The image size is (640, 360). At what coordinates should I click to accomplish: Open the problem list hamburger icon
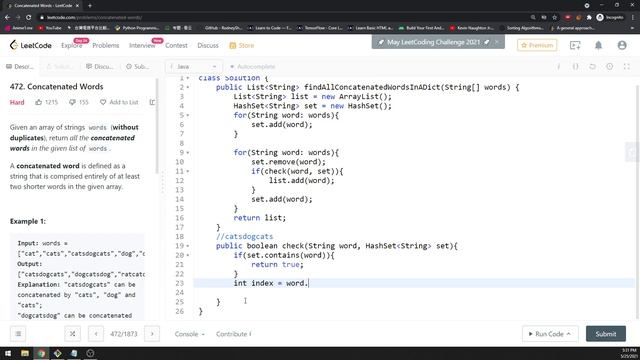(x=18, y=334)
